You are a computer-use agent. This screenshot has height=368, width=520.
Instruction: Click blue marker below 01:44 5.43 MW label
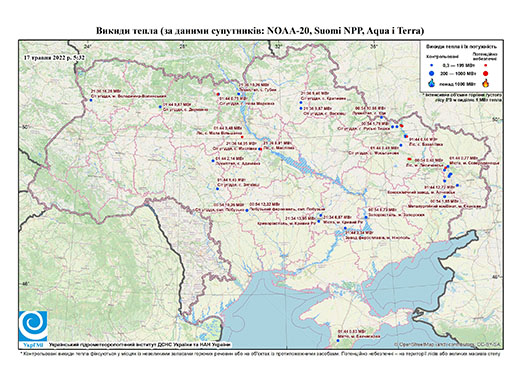(x=217, y=189)
